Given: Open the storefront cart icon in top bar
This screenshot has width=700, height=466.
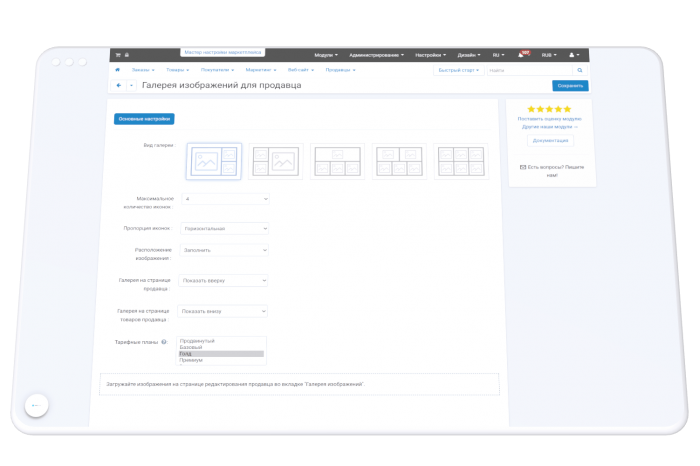Looking at the screenshot, I should 118,55.
